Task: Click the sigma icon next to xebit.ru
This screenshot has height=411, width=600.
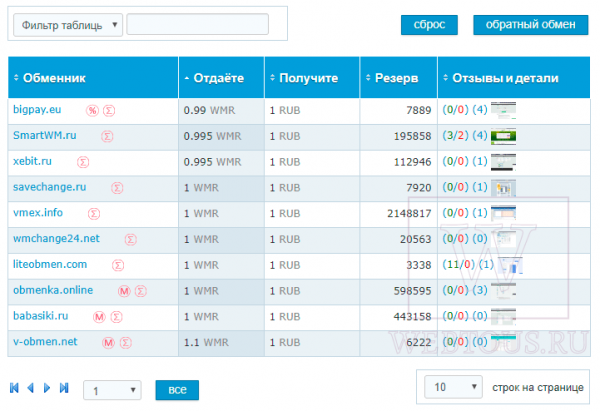Action: click(83, 162)
